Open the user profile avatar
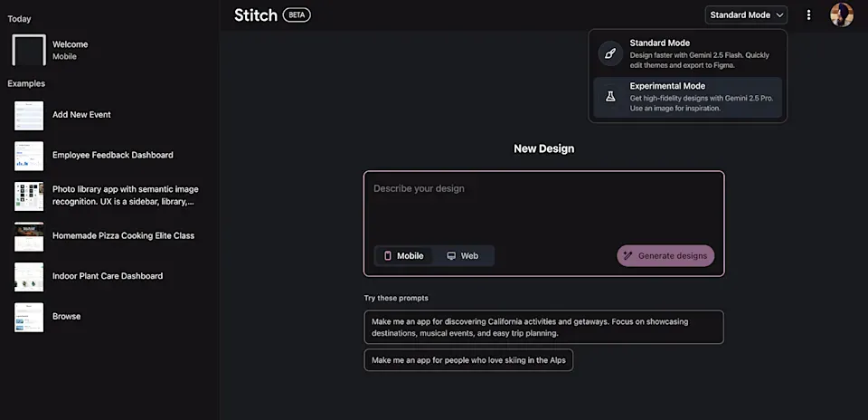The height and width of the screenshot is (420, 868). coord(842,15)
